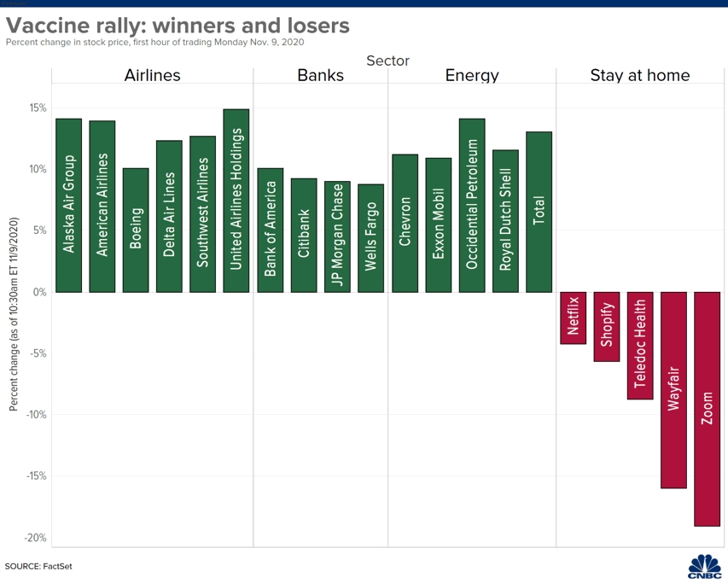The height and width of the screenshot is (583, 728).
Task: Select the Netflix bar
Action: click(574, 318)
